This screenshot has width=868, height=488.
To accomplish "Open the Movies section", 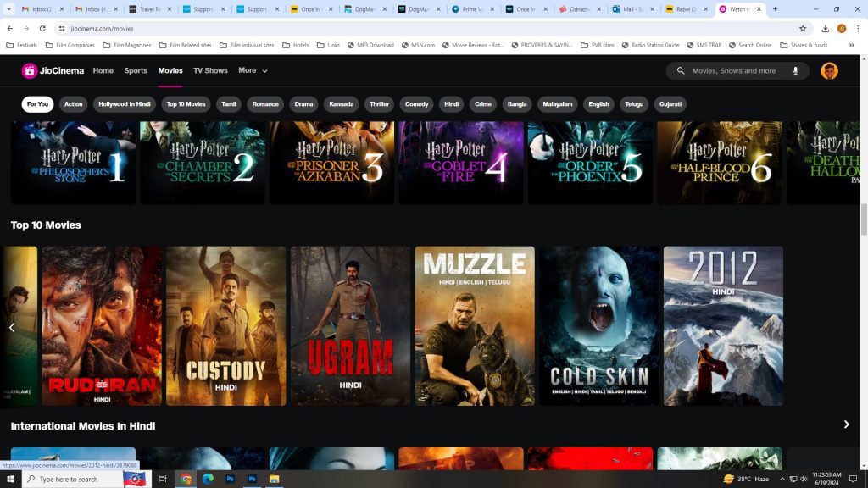I will click(170, 71).
